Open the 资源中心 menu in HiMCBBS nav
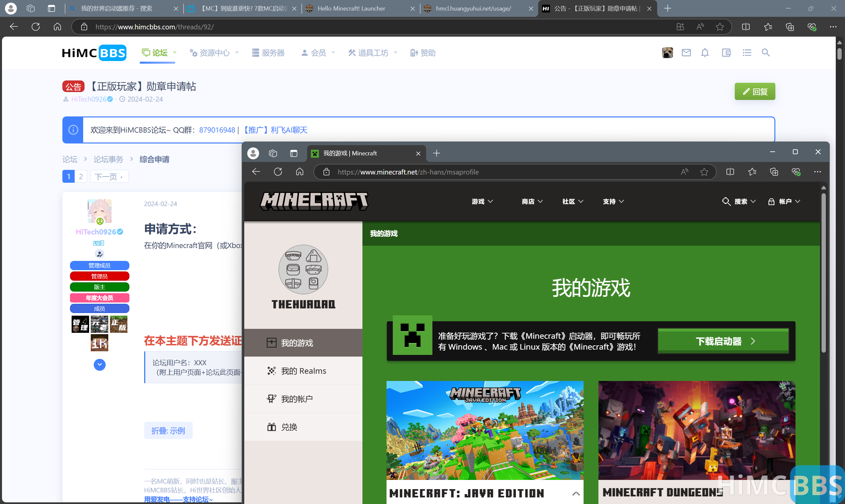Image resolution: width=845 pixels, height=504 pixels. 214,53
